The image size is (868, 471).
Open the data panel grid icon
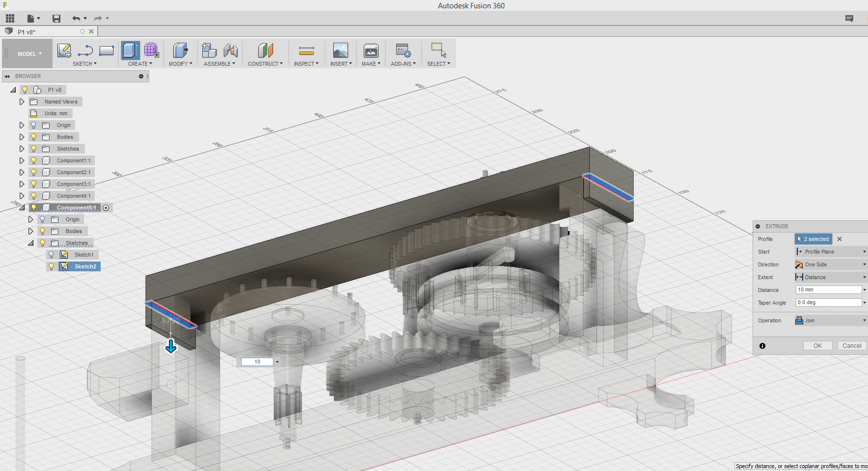(10, 19)
